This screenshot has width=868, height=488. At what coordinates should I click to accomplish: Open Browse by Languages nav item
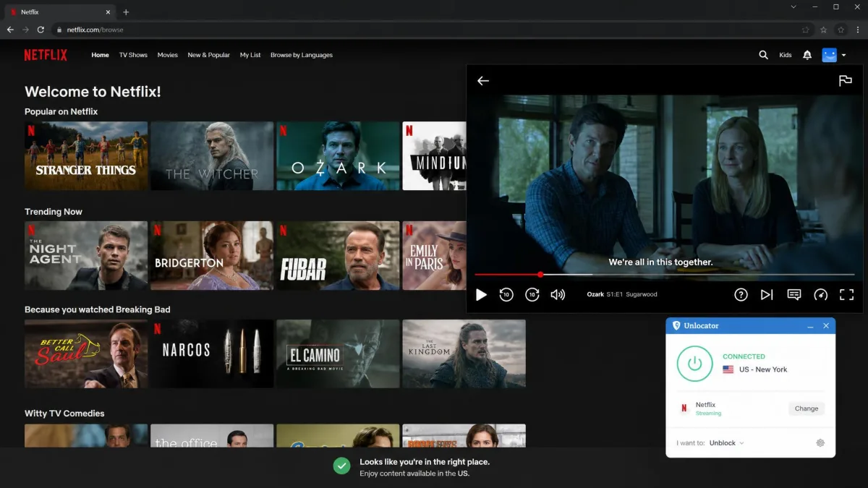(302, 55)
